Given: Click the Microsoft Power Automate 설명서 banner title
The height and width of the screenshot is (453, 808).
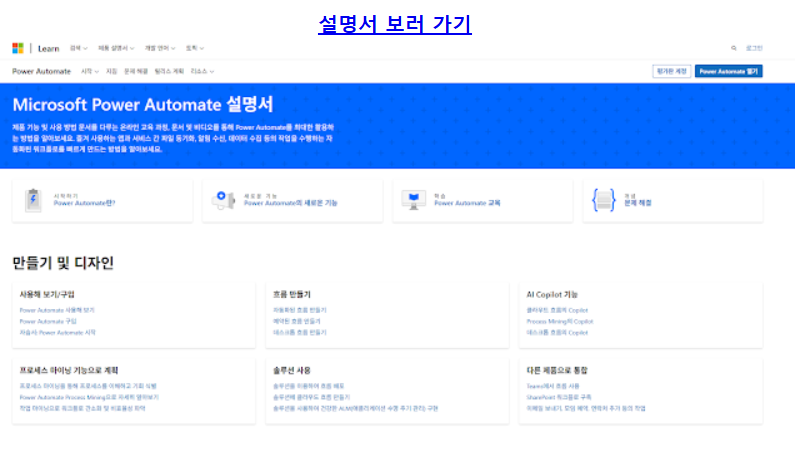Looking at the screenshot, I should tap(143, 105).
